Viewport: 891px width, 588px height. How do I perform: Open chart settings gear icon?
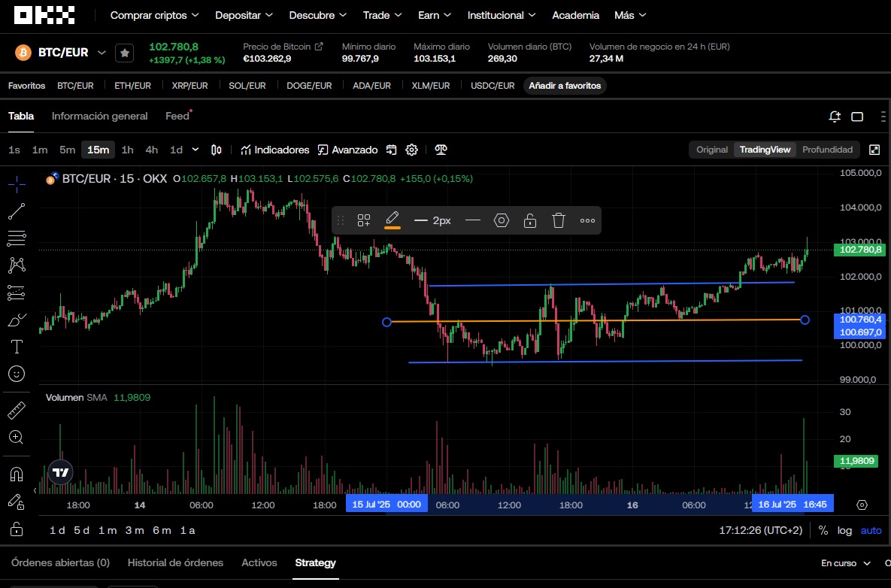411,150
